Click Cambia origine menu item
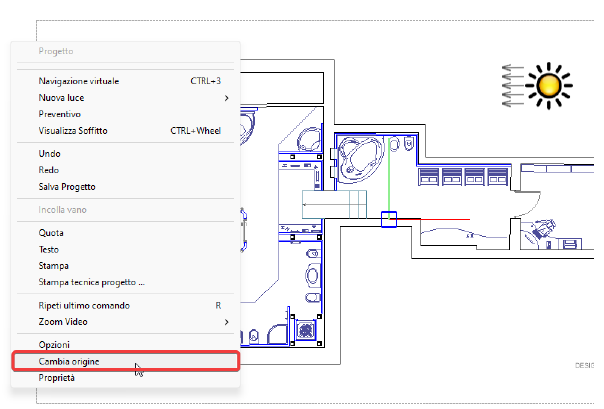 click(x=126, y=361)
